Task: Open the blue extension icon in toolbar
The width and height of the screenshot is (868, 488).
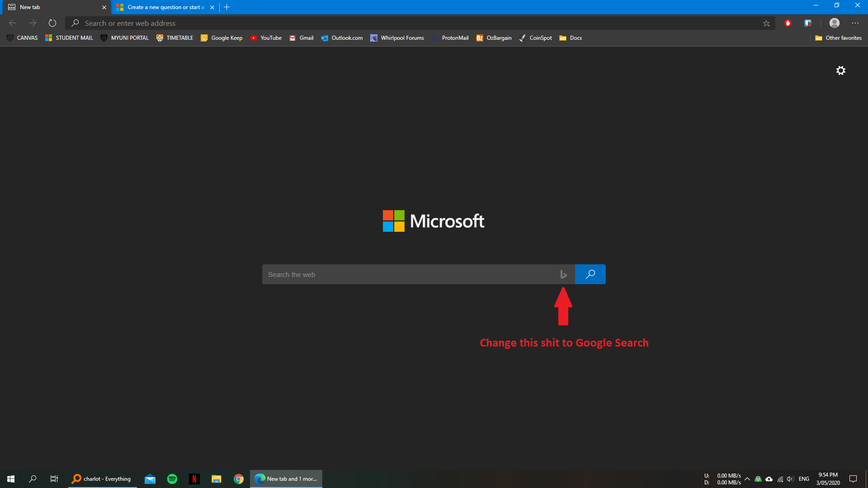Action: pyautogui.click(x=808, y=23)
